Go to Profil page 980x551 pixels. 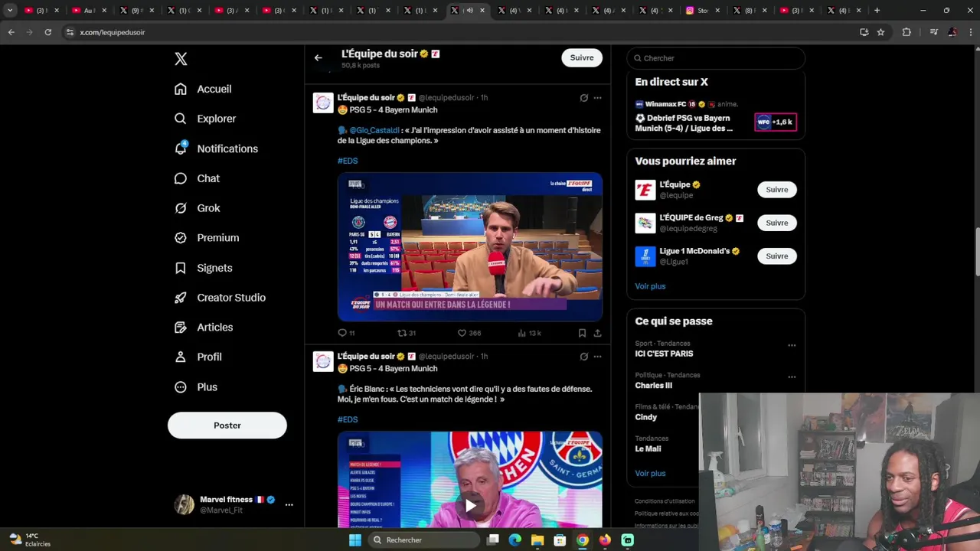point(198,357)
